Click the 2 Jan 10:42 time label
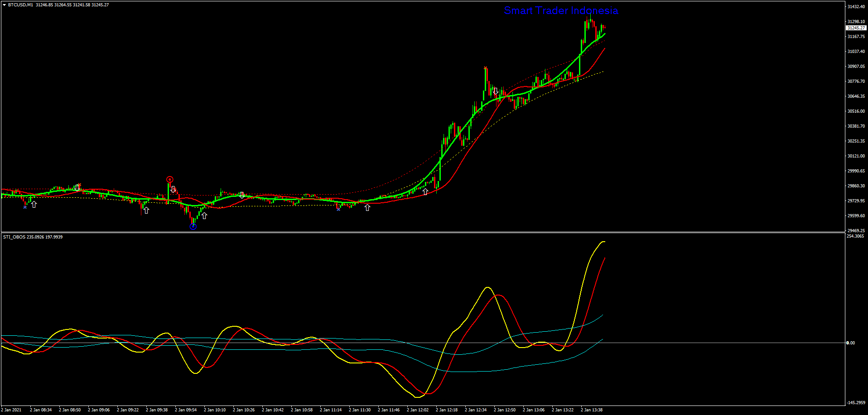Viewport: 868px width, 415px height. tap(273, 410)
